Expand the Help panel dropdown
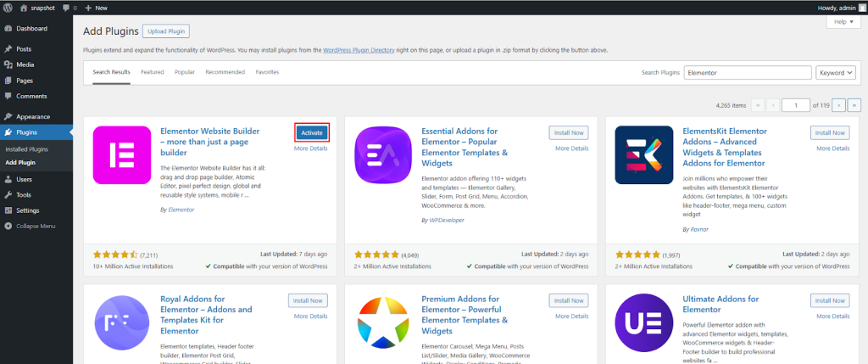 point(843,21)
